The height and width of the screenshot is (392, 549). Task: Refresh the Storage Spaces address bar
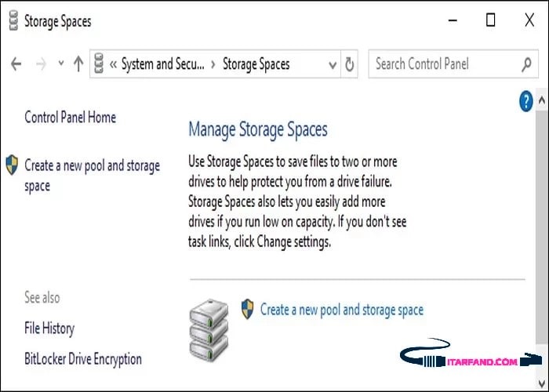click(350, 64)
